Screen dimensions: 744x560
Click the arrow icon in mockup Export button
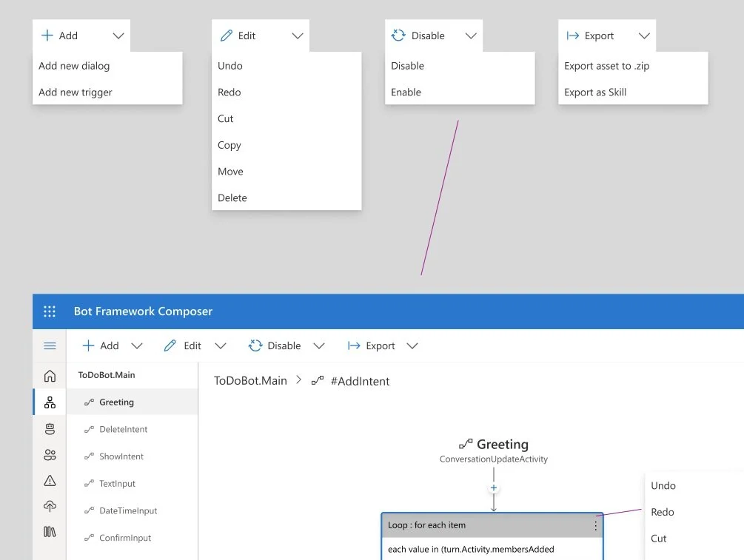coord(573,36)
